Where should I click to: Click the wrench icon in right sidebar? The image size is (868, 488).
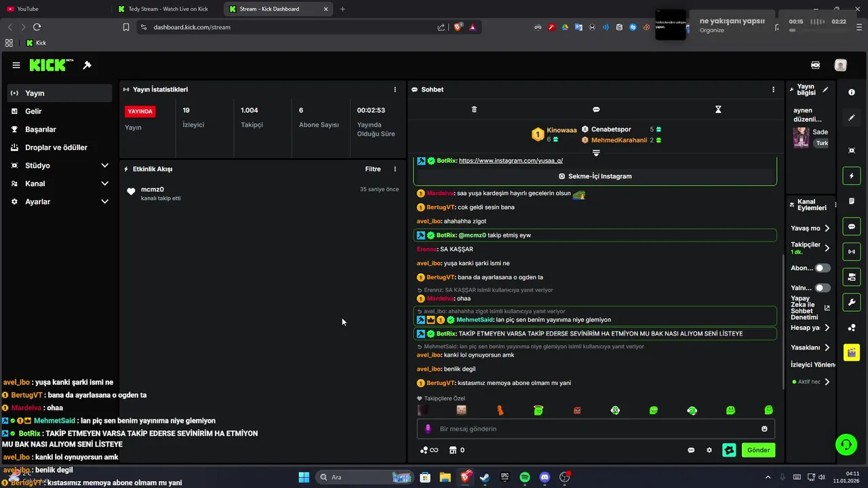[x=852, y=302]
